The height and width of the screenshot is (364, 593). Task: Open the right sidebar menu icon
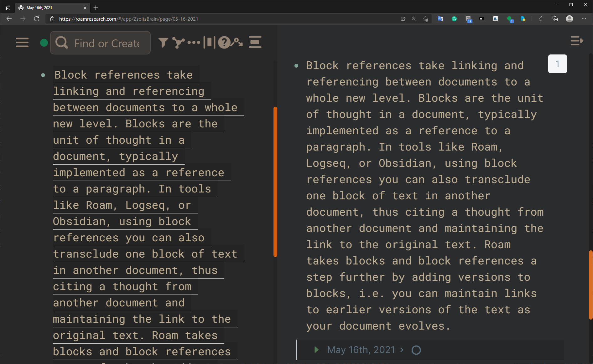pyautogui.click(x=577, y=41)
